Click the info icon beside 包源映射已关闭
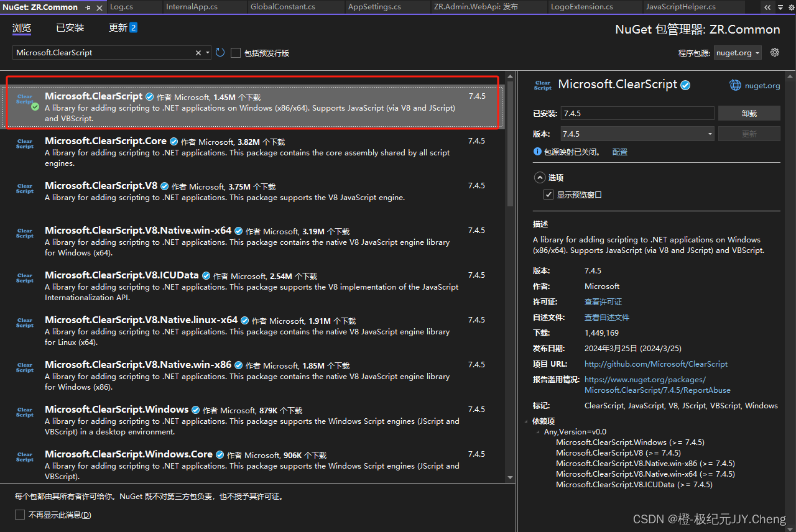This screenshot has width=796, height=532. pos(537,151)
